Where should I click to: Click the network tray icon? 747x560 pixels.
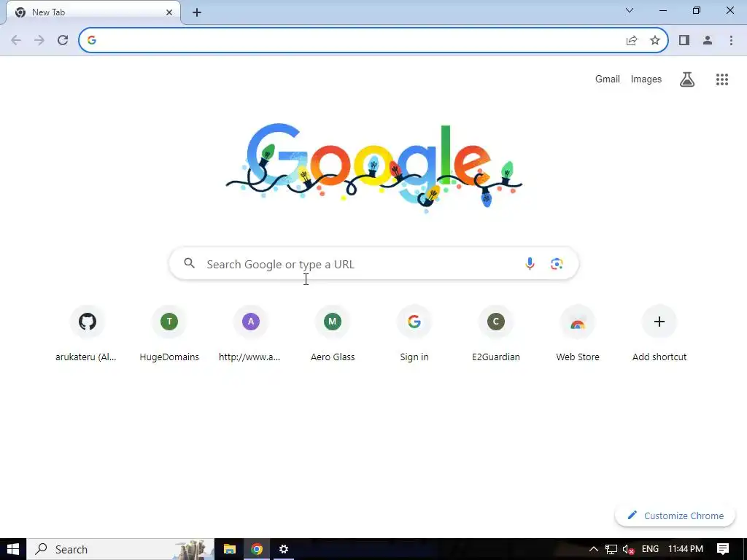[611, 549]
